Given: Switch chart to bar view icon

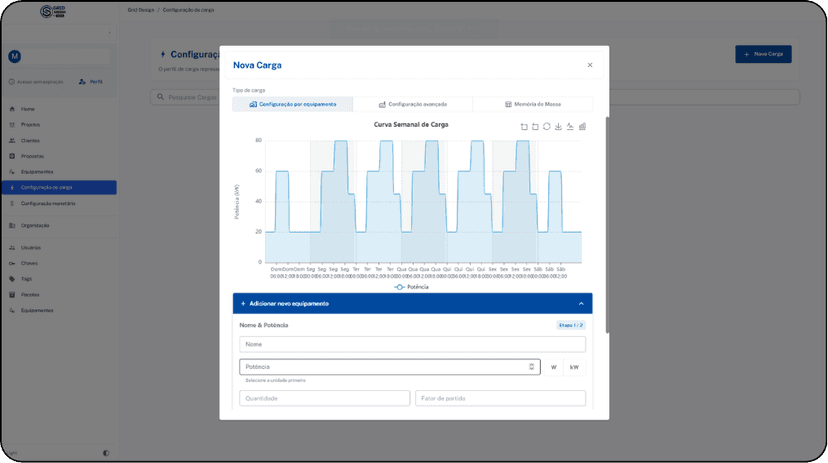Looking at the screenshot, I should tap(582, 127).
